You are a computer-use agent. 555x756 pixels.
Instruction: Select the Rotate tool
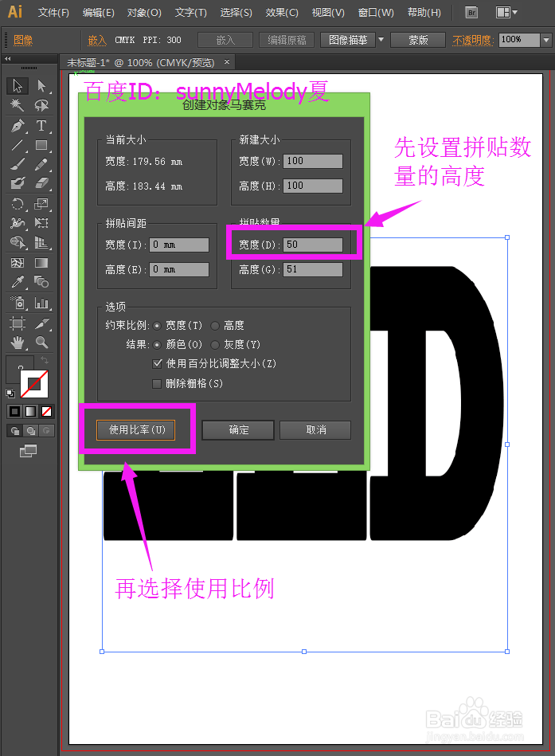pyautogui.click(x=18, y=203)
